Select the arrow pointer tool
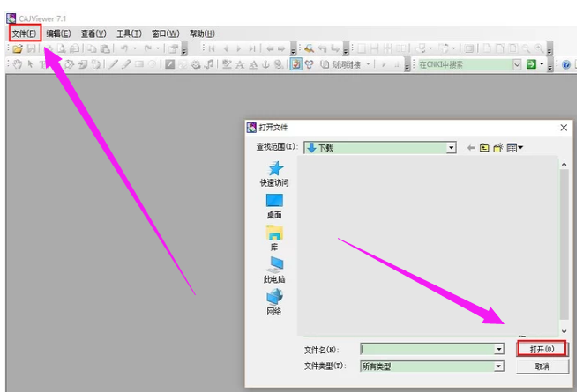The height and width of the screenshot is (392, 583). coord(31,64)
